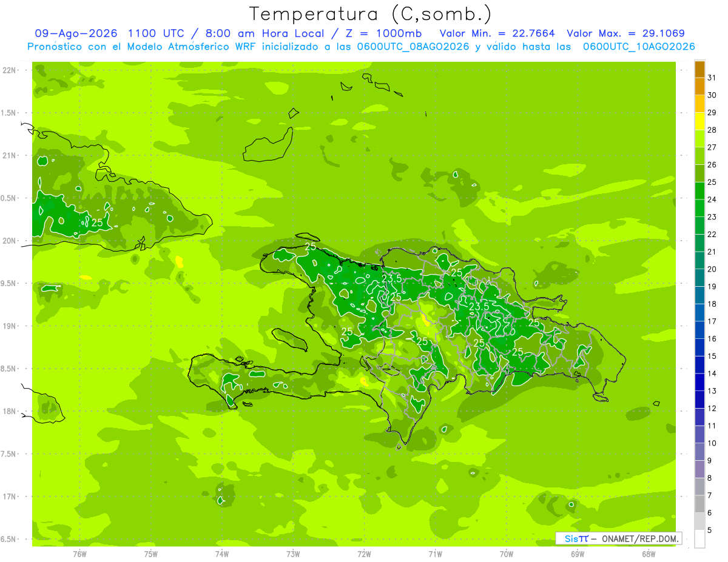The width and height of the screenshot is (728, 562).
Task: Click color scale label '10'
Action: 712,443
